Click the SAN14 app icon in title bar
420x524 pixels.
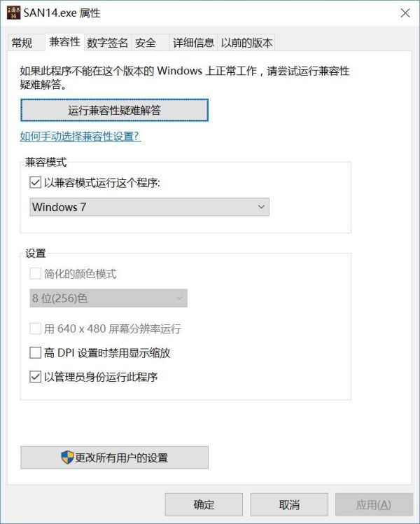(x=13, y=13)
